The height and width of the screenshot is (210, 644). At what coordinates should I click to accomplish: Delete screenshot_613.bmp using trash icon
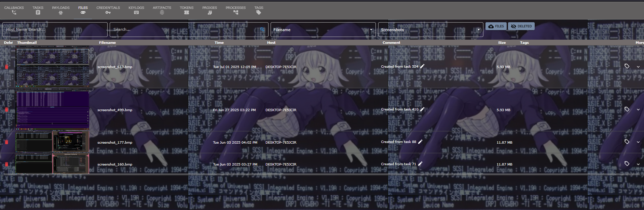[6, 67]
